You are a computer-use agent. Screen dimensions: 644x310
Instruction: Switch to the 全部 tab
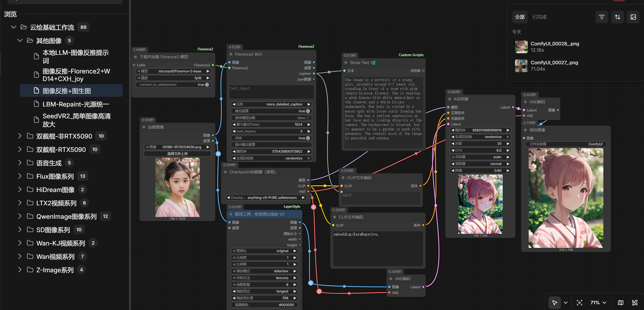[520, 17]
